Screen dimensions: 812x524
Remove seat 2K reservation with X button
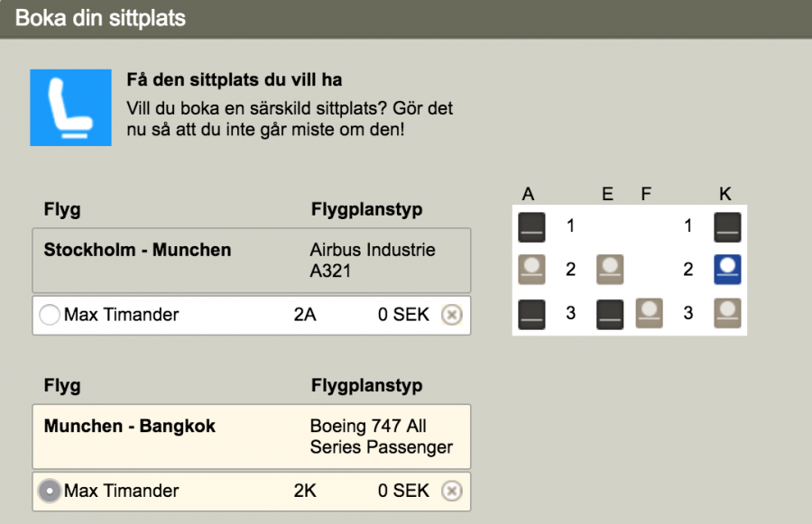click(x=451, y=491)
